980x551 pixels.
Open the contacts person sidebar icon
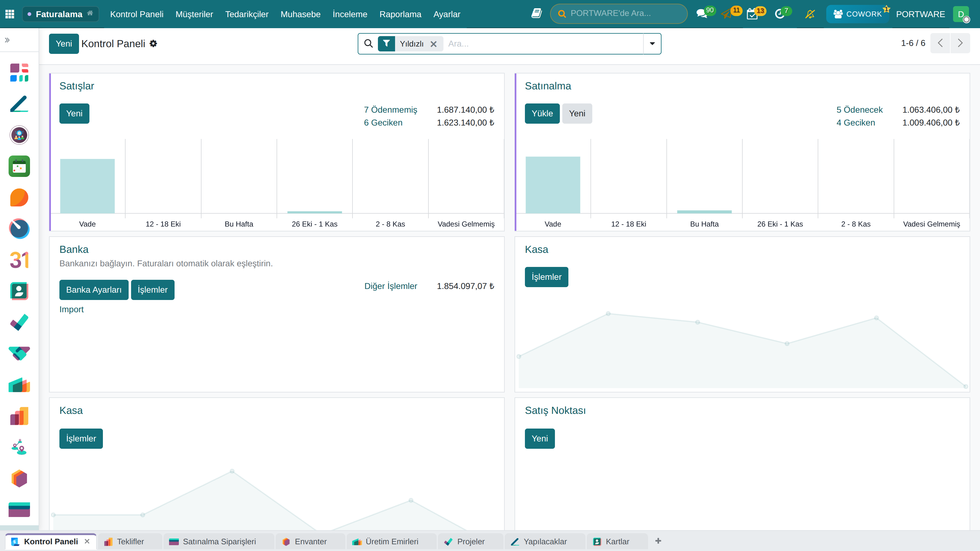pyautogui.click(x=19, y=291)
